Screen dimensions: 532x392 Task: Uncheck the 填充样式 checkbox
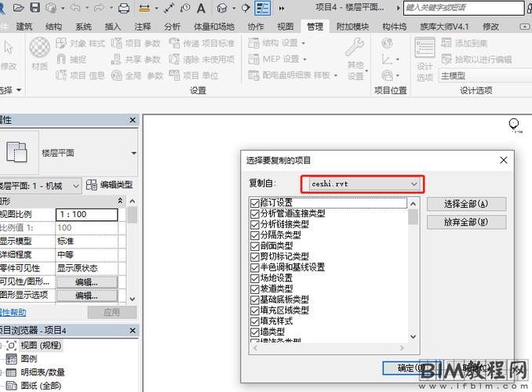click(255, 321)
